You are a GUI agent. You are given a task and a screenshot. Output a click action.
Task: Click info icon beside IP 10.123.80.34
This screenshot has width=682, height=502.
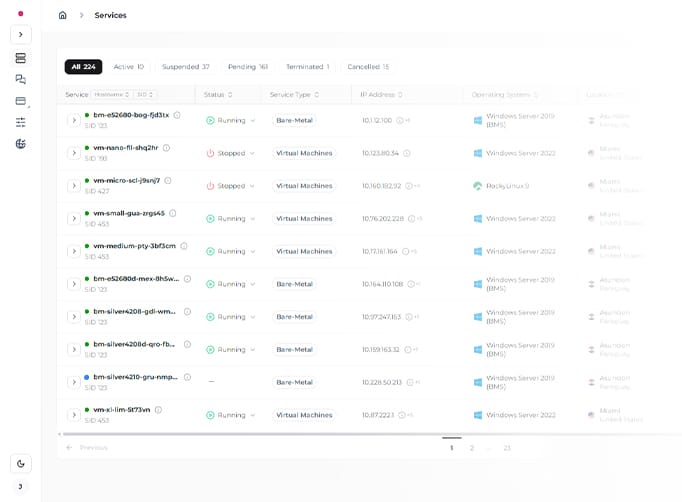tap(407, 153)
